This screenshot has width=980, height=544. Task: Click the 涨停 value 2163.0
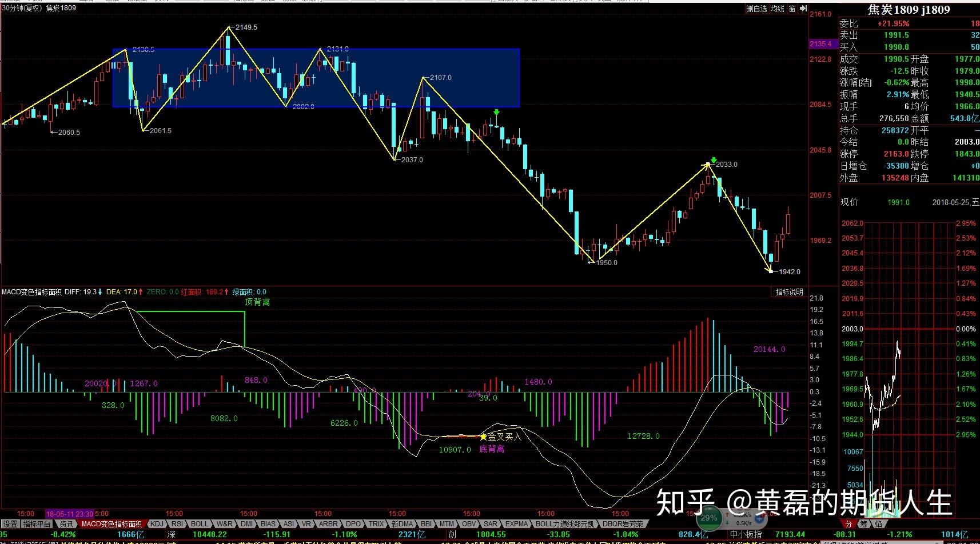coord(896,154)
